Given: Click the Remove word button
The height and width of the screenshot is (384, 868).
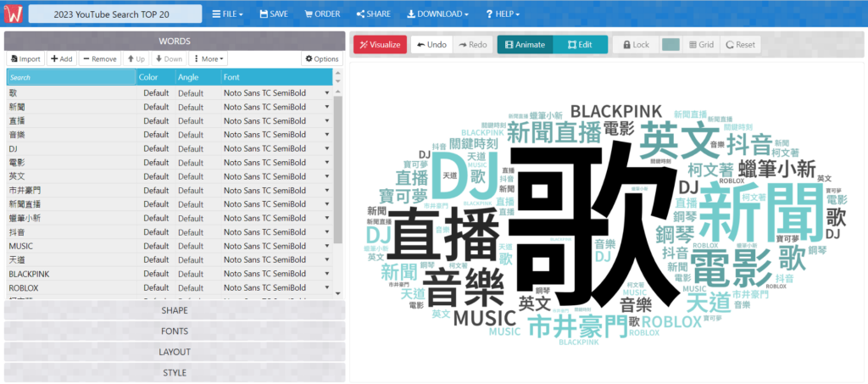Looking at the screenshot, I should (100, 59).
